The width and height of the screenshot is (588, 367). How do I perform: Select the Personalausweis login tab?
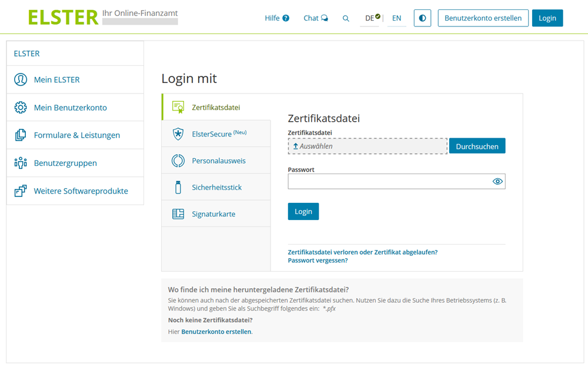[218, 161]
